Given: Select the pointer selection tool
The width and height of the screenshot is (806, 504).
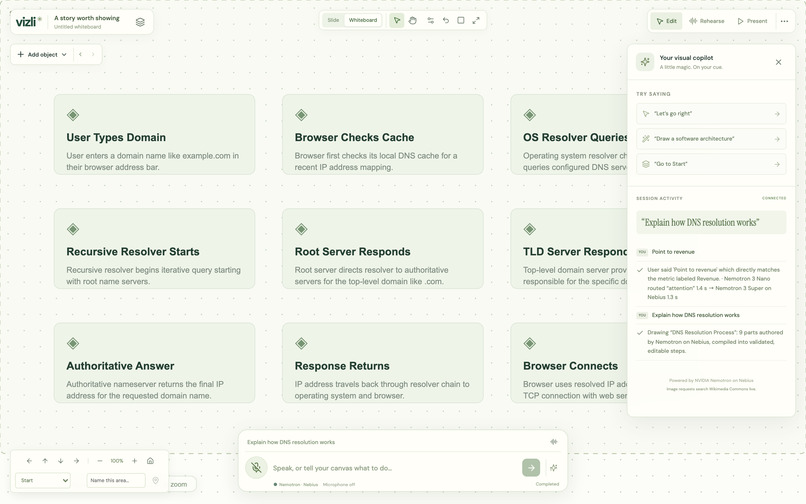Looking at the screenshot, I should [x=396, y=21].
